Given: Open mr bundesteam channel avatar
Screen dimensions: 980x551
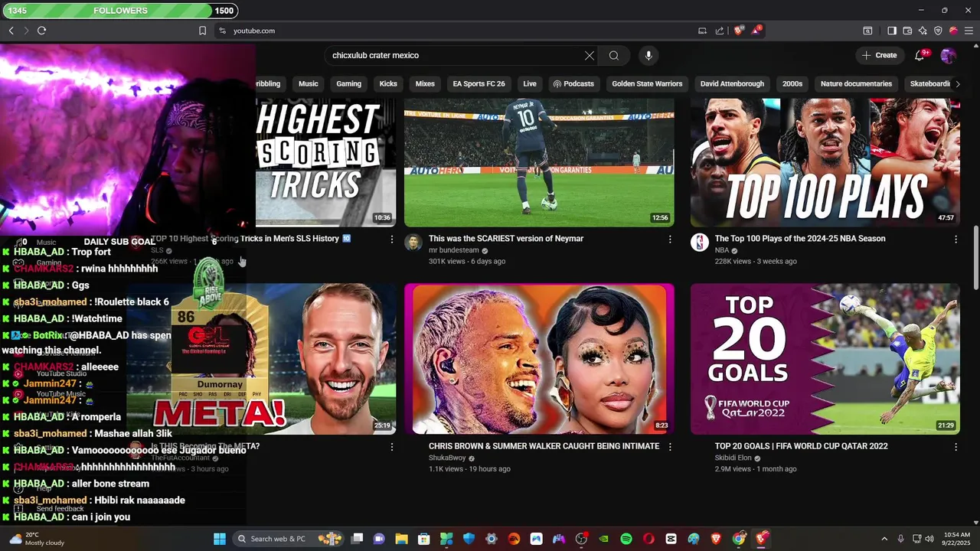Looking at the screenshot, I should pos(413,243).
